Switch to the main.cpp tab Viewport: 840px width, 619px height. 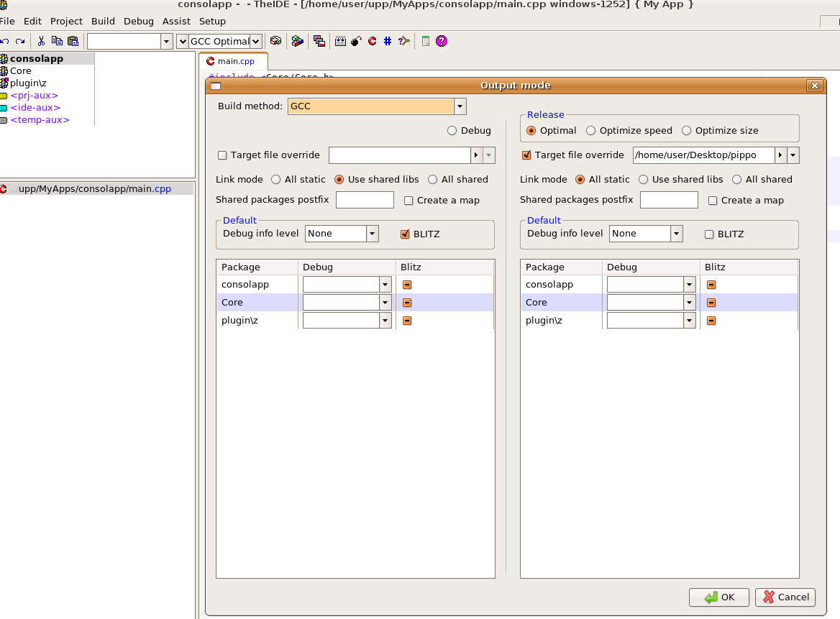[233, 61]
